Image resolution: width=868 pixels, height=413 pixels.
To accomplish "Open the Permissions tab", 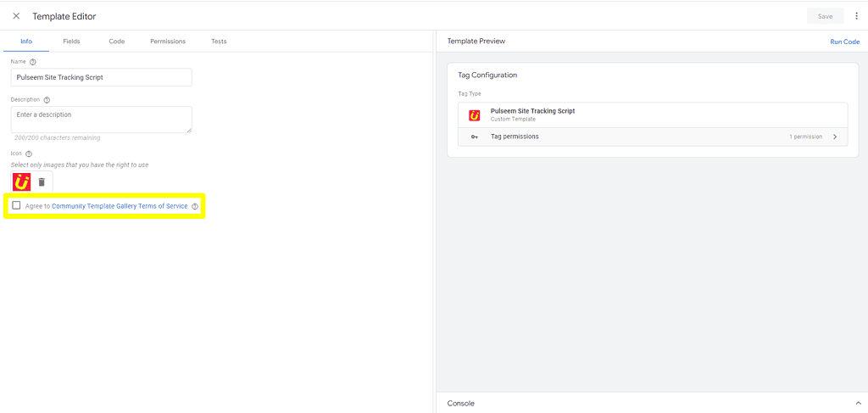I will click(x=168, y=42).
